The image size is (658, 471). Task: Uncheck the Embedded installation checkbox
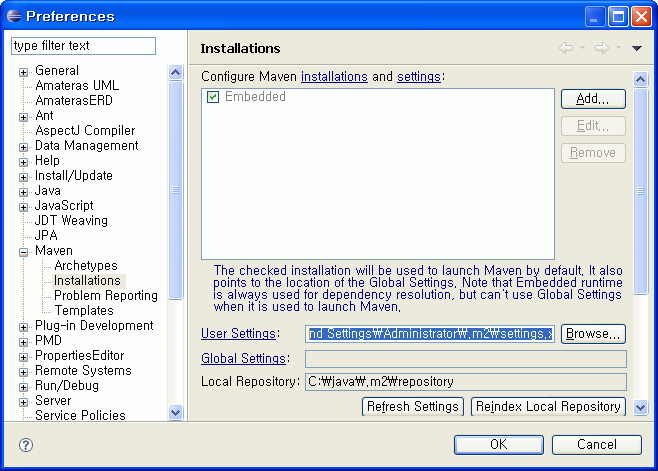(213, 97)
